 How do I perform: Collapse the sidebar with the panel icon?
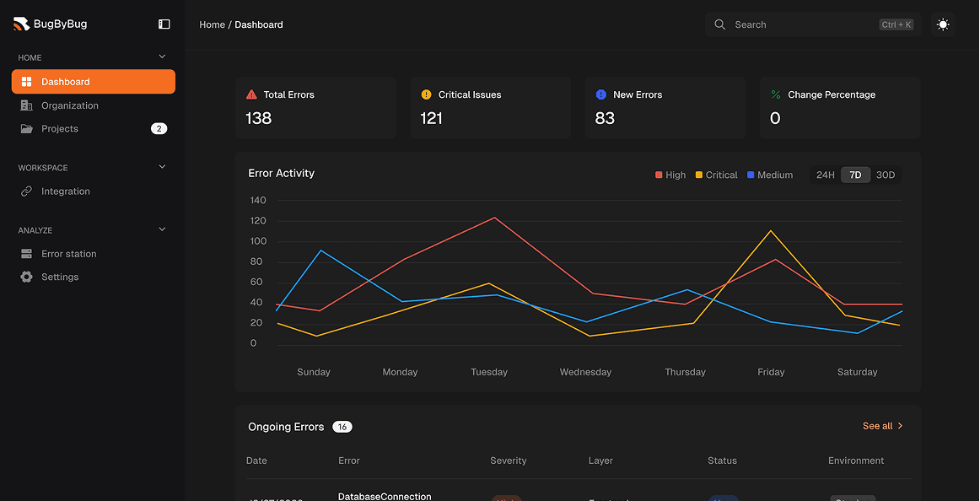coord(164,24)
